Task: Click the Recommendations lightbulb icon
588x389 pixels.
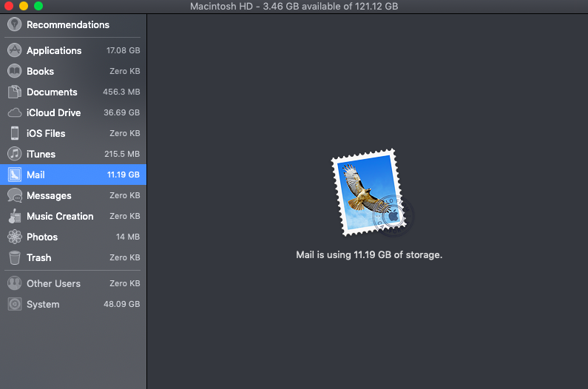Action: click(15, 24)
